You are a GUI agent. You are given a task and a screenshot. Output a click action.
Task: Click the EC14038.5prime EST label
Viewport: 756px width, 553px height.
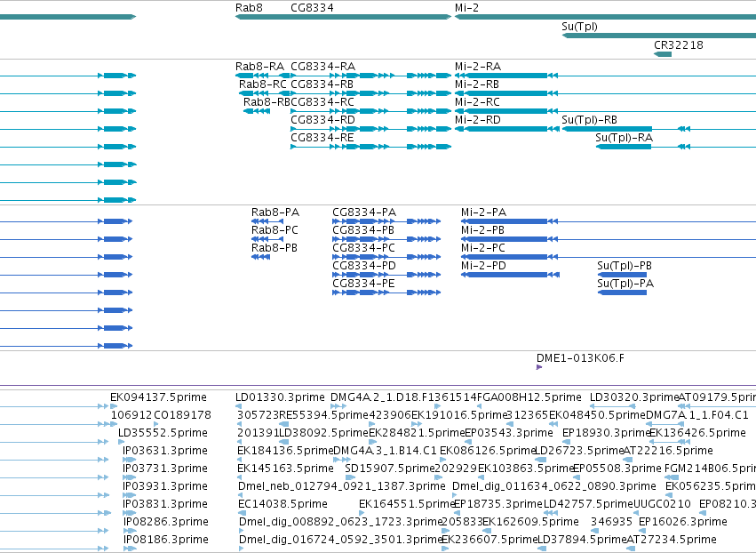(x=283, y=504)
